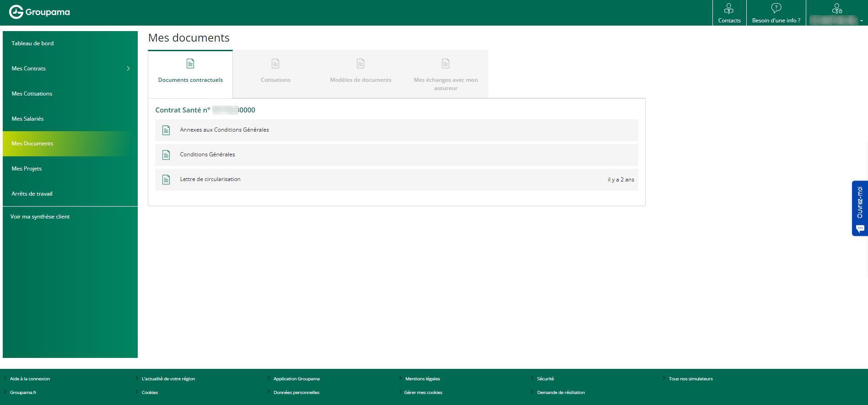Expand the account dropdown arrow
868x405 pixels.
(862, 21)
